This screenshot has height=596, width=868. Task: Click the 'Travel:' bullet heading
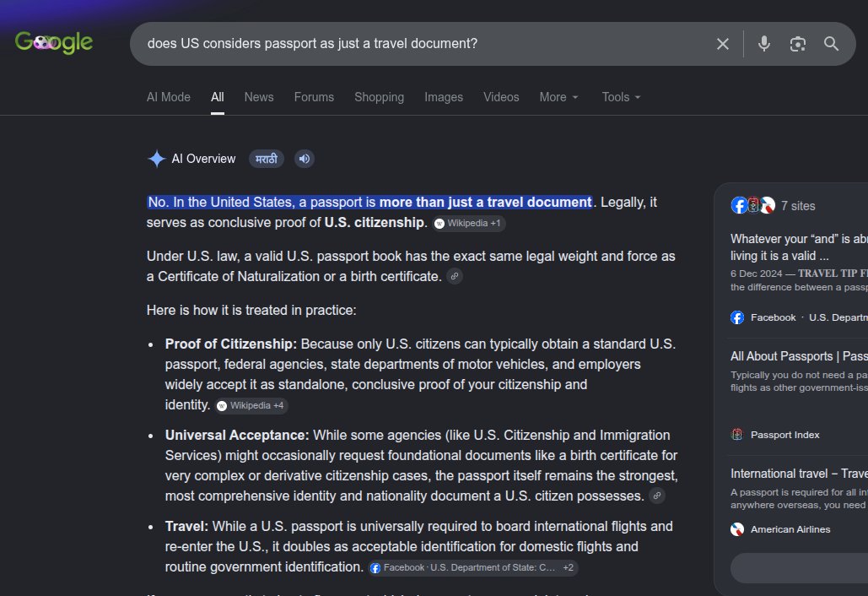(186, 526)
